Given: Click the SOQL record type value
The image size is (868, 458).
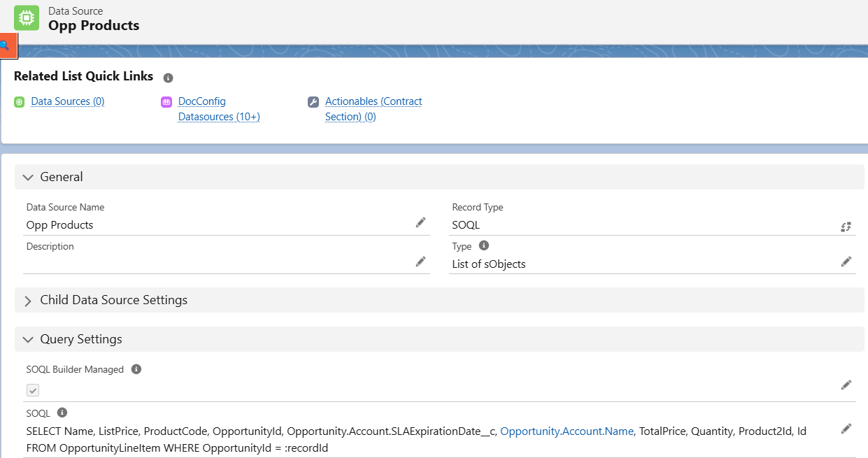Looking at the screenshot, I should coord(466,225).
